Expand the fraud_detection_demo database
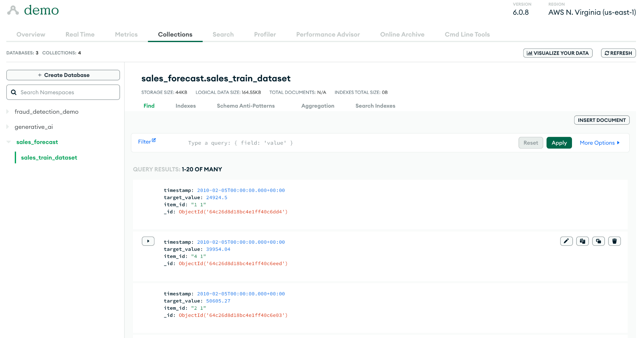 [8, 112]
